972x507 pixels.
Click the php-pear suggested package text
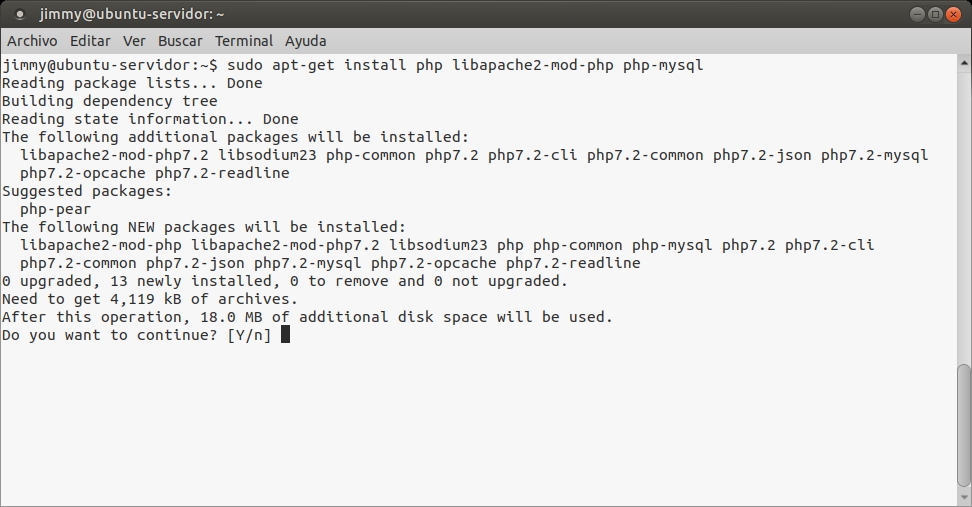coord(55,209)
